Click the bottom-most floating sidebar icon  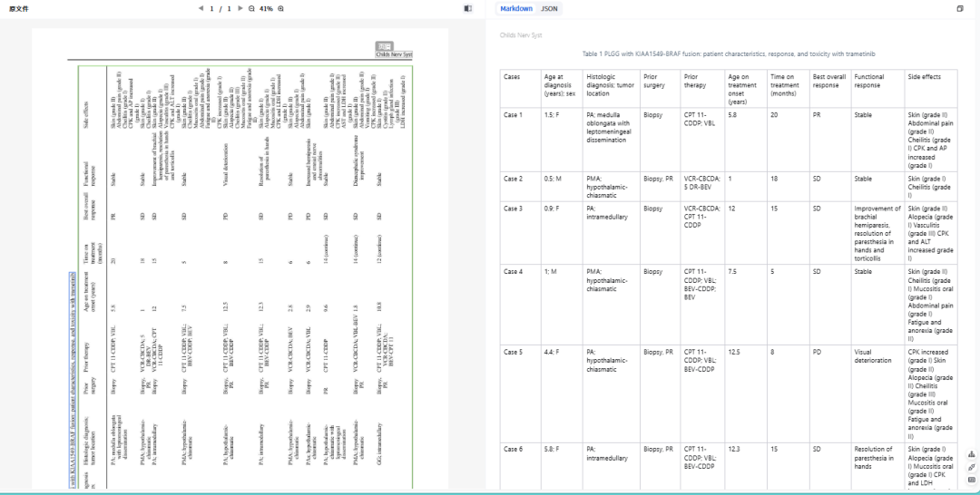(x=972, y=478)
